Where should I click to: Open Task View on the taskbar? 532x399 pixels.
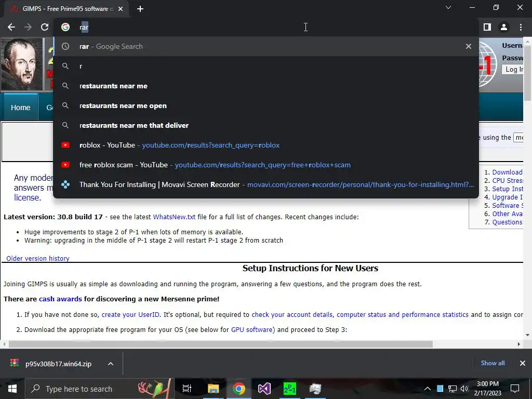click(187, 389)
